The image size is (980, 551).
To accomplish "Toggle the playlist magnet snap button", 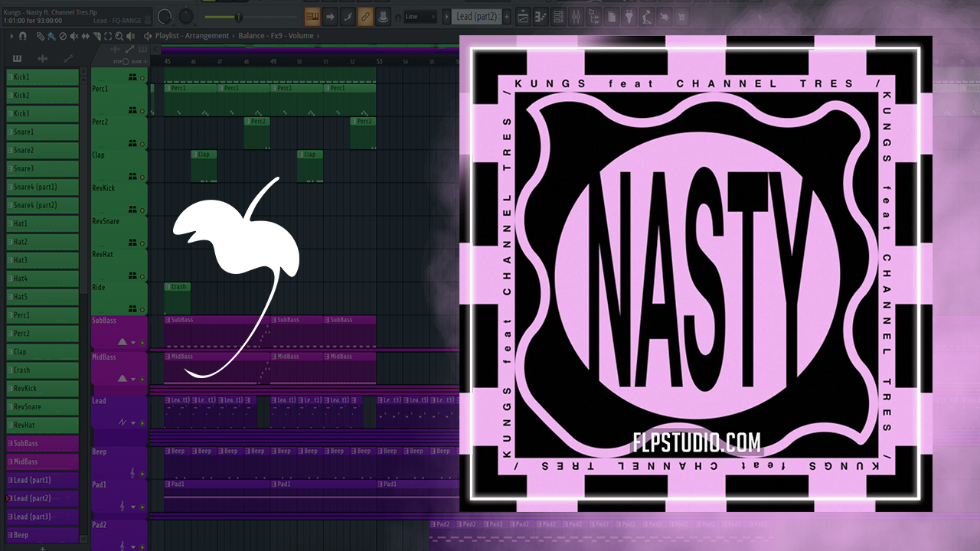I will pyautogui.click(x=22, y=36).
